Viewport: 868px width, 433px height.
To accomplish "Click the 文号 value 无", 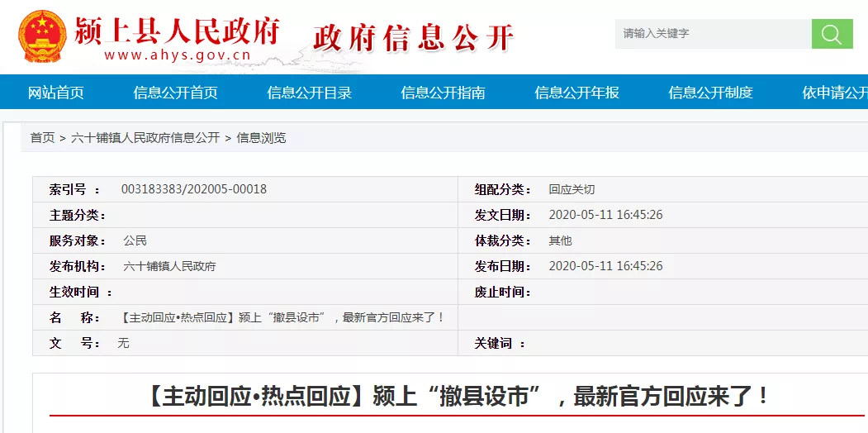I will pyautogui.click(x=123, y=343).
